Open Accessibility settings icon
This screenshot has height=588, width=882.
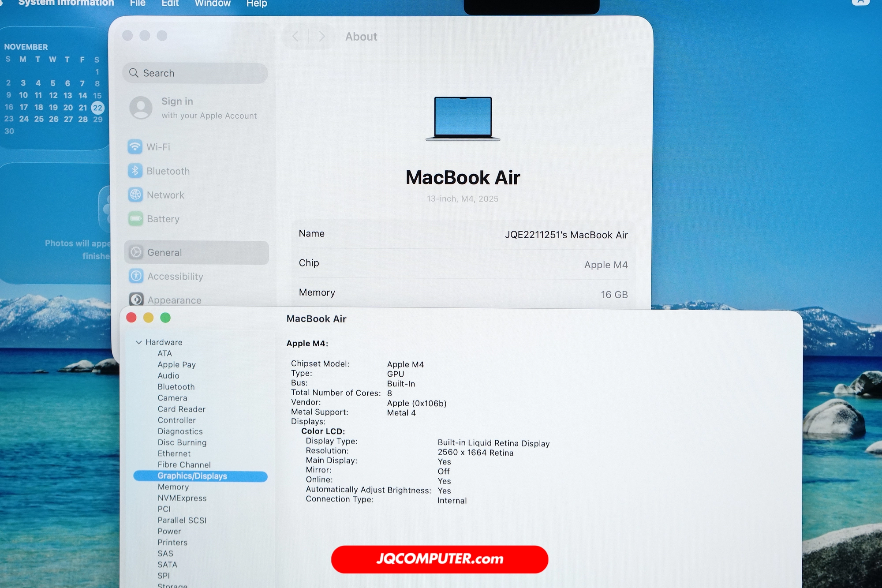point(136,276)
